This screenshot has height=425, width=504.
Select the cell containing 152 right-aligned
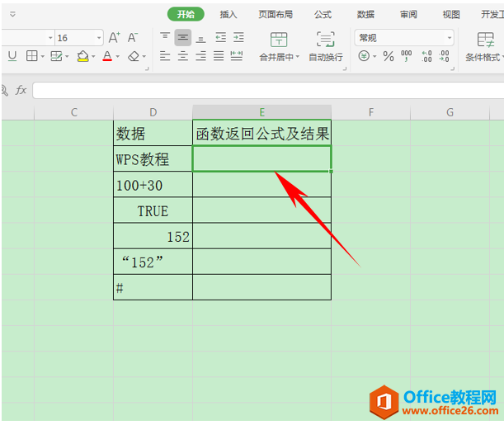coord(153,236)
